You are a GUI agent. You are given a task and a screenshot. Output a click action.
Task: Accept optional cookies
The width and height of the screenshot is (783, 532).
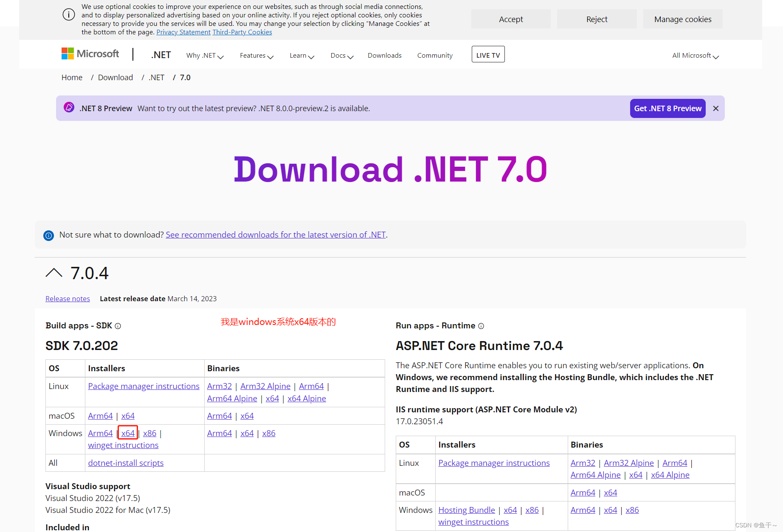pos(511,19)
